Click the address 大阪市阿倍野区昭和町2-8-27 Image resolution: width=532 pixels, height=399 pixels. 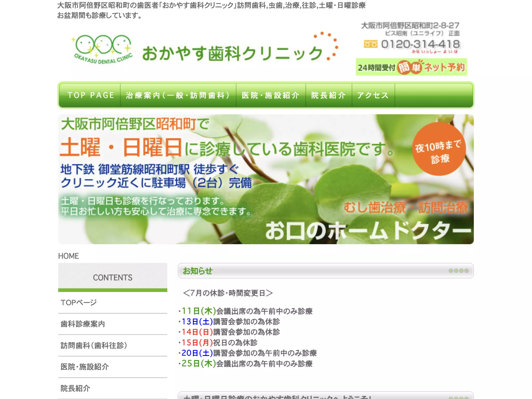click(410, 25)
